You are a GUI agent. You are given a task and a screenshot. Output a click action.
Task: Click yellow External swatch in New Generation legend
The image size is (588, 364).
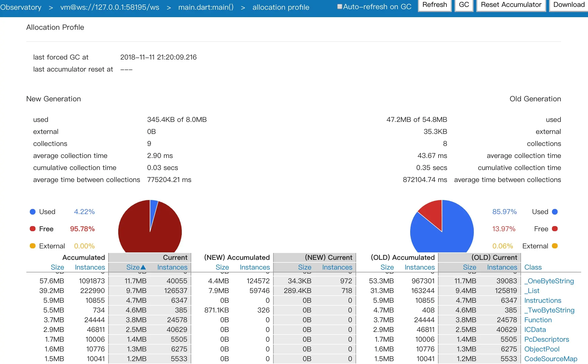[33, 246]
